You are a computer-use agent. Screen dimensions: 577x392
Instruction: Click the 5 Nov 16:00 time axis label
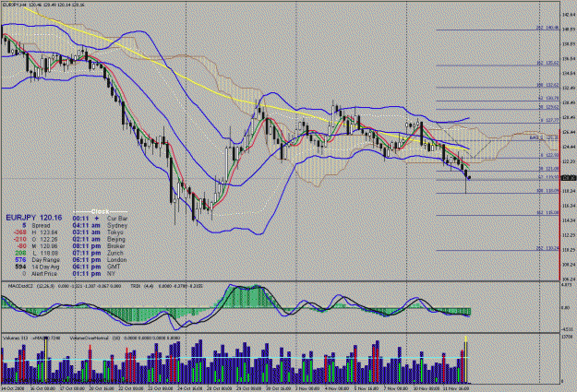[x=367, y=388]
